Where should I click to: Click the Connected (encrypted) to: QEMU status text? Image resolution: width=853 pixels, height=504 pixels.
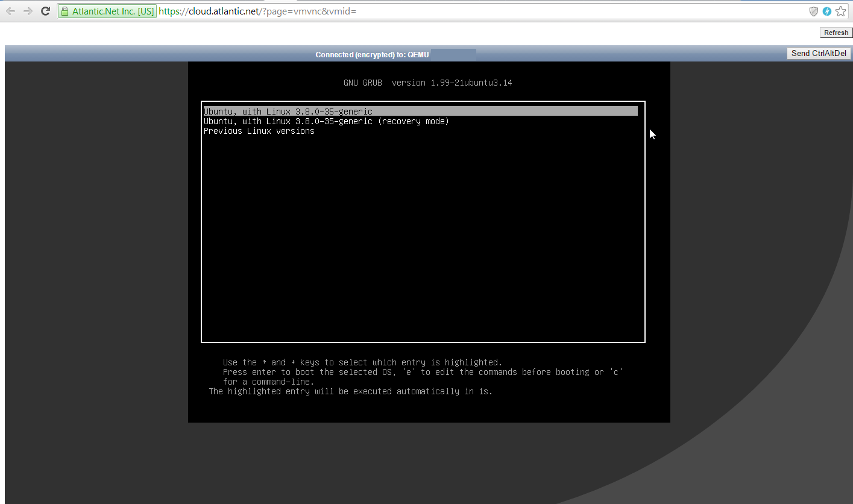[372, 55]
